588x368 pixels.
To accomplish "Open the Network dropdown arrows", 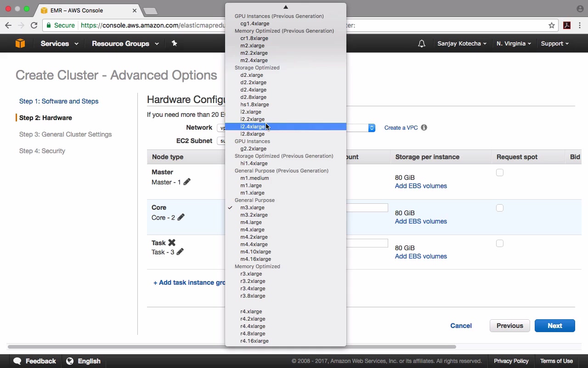I will [372, 128].
